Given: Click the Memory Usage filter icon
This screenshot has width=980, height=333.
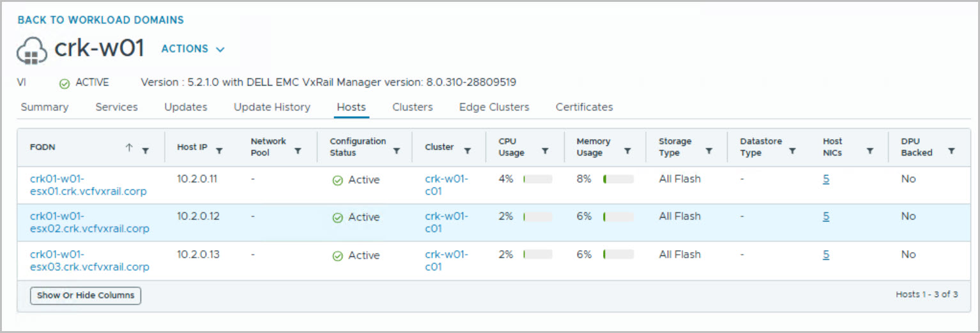Looking at the screenshot, I should click(x=627, y=151).
